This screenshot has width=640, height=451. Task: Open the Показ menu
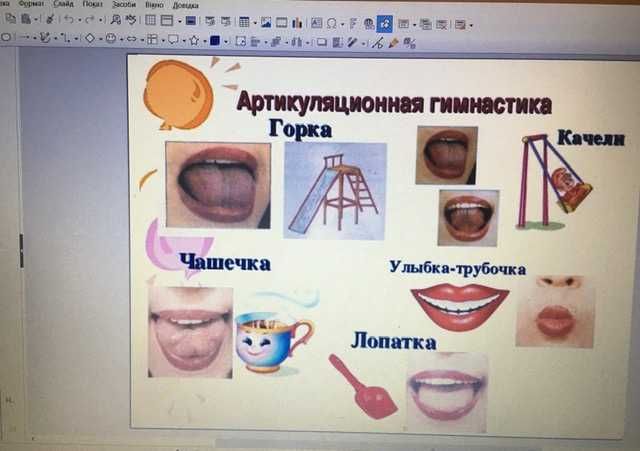(92, 4)
